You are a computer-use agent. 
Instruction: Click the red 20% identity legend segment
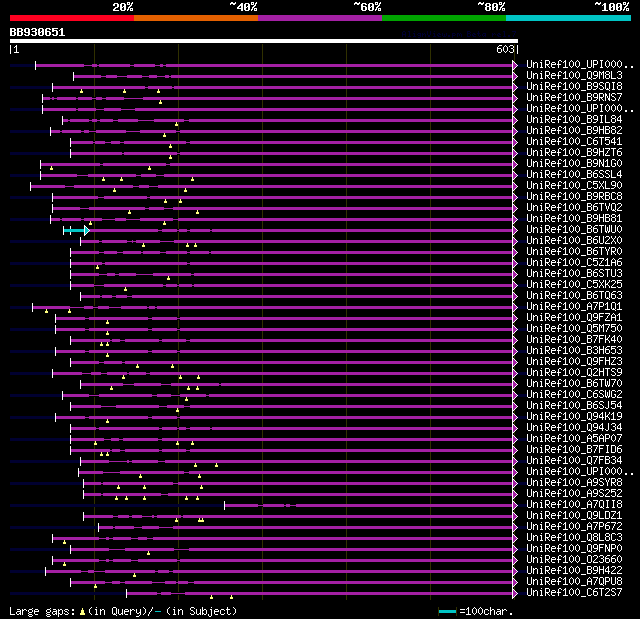pos(72,18)
